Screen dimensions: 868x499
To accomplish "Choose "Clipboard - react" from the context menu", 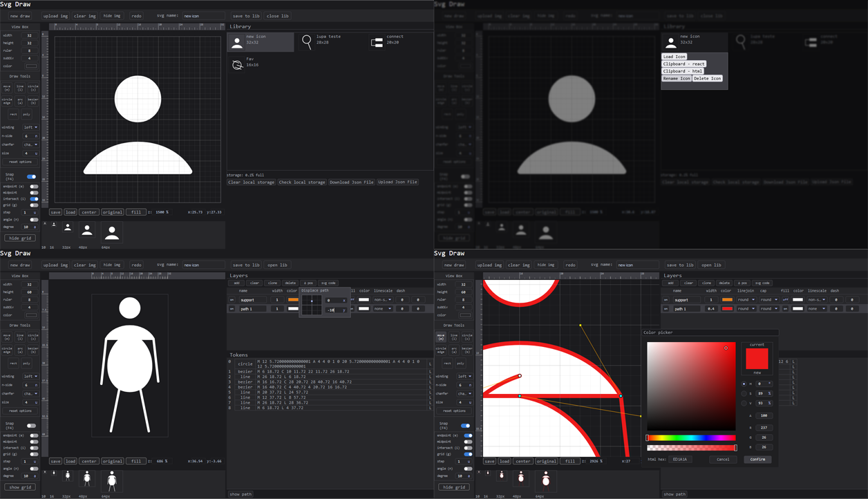I will [x=684, y=64].
